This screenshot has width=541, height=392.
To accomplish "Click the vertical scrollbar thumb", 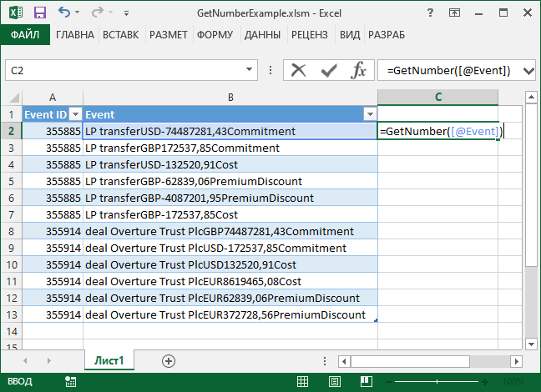I will (x=531, y=186).
